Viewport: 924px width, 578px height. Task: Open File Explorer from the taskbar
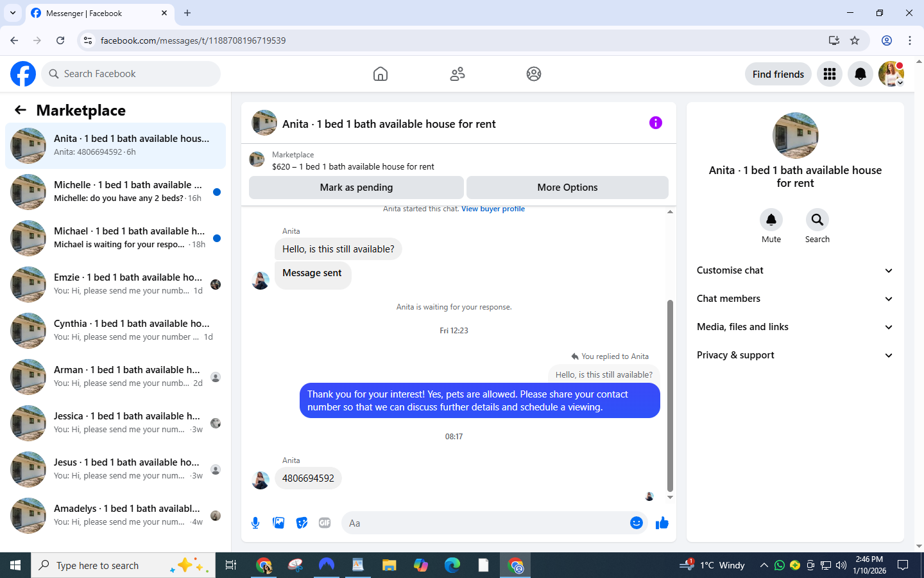[389, 565]
